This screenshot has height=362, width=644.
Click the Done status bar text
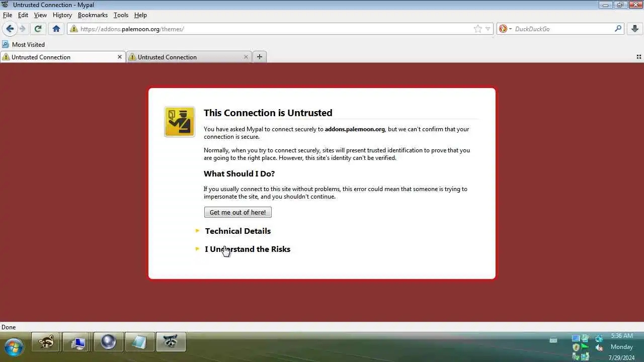(x=9, y=327)
